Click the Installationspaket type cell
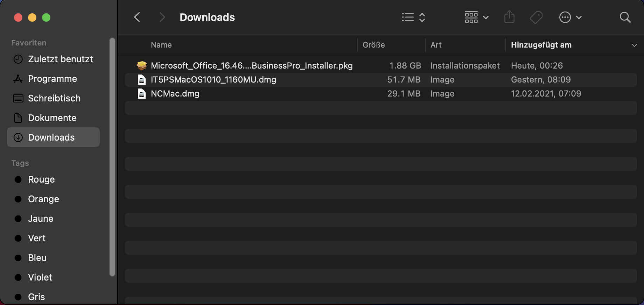The height and width of the screenshot is (305, 644). (x=465, y=65)
